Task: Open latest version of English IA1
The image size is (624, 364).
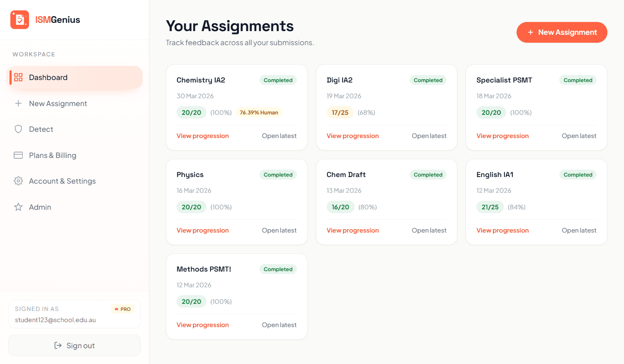Action: pos(579,230)
